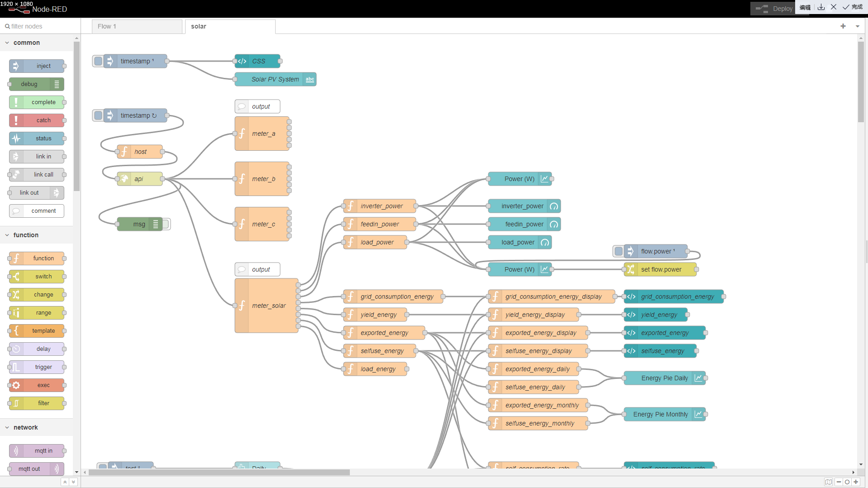Select the status node in the palette
Screen dimensions: 868x488
(x=37, y=139)
